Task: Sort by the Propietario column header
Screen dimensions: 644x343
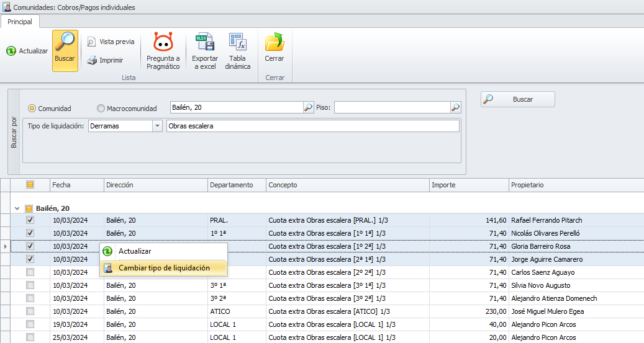Action: tap(576, 185)
